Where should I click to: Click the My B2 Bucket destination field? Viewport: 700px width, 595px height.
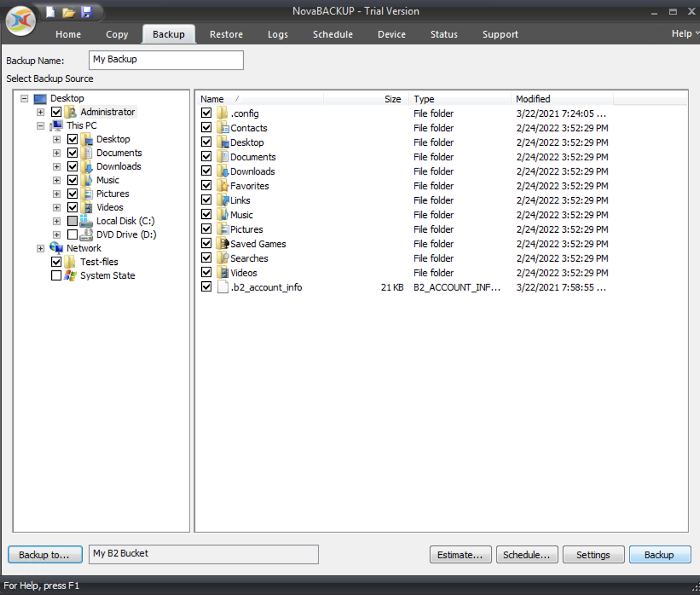203,554
